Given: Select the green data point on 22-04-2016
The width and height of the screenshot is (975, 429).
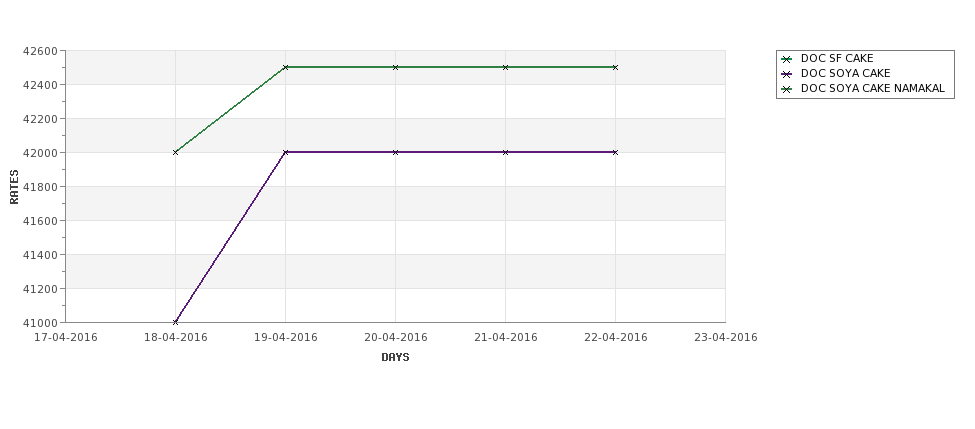Looking at the screenshot, I should 615,67.
